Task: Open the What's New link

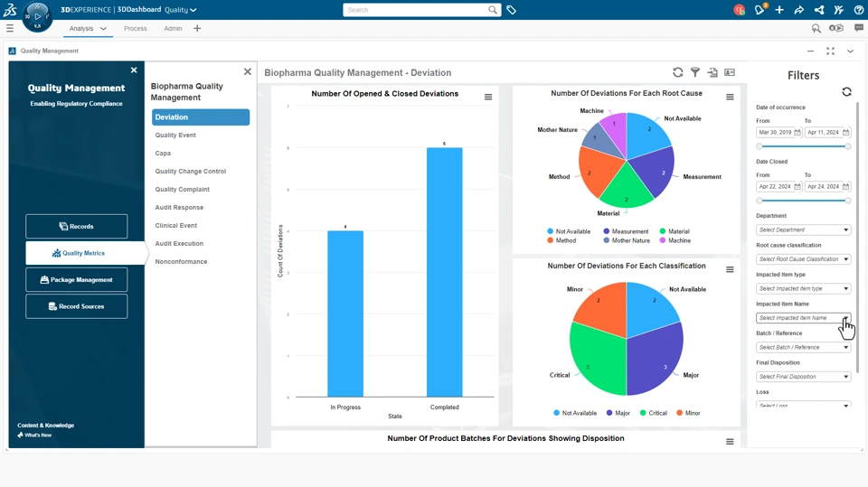Action: pos(34,435)
